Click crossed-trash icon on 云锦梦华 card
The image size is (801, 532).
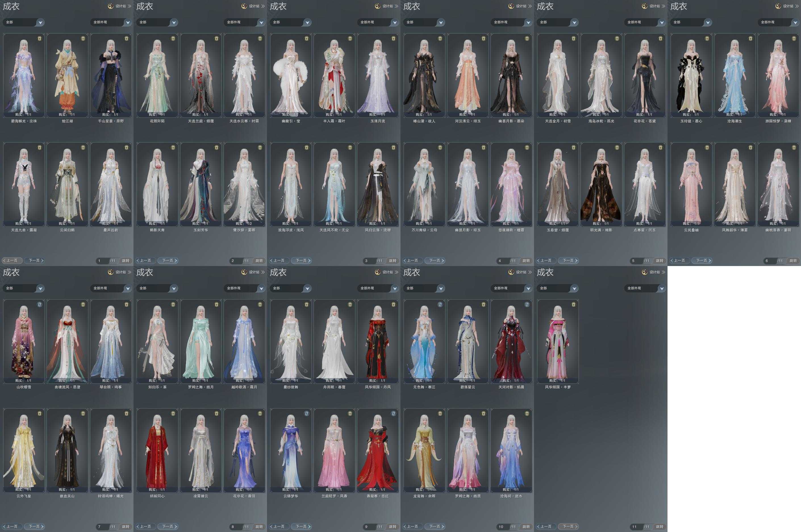coord(307,414)
